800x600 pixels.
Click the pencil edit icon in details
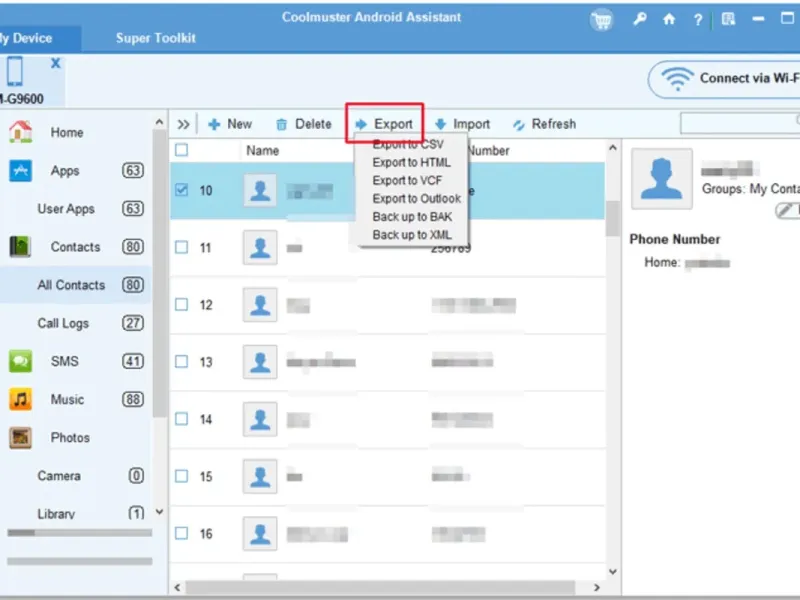pos(786,210)
